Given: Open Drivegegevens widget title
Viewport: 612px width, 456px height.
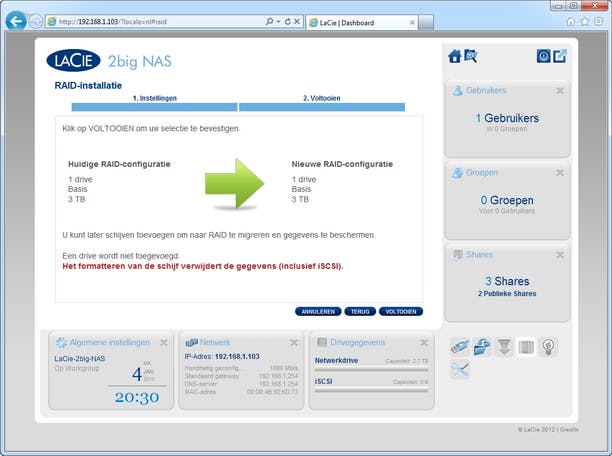Looking at the screenshot, I should [x=358, y=342].
